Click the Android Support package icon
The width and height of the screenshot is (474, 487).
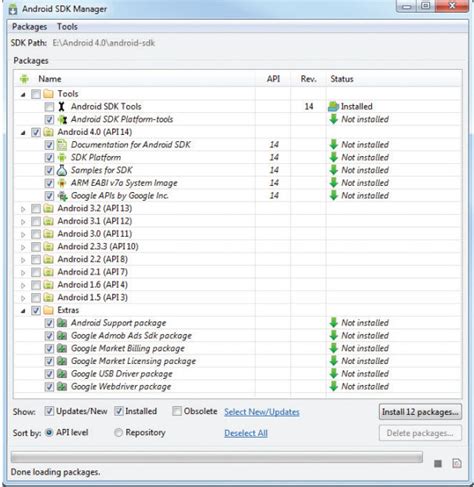click(62, 323)
